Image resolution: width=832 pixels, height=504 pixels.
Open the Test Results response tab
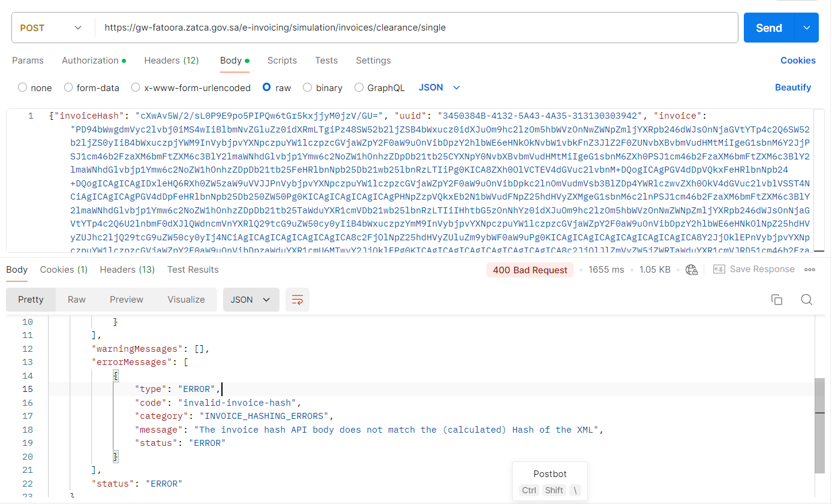[193, 270]
